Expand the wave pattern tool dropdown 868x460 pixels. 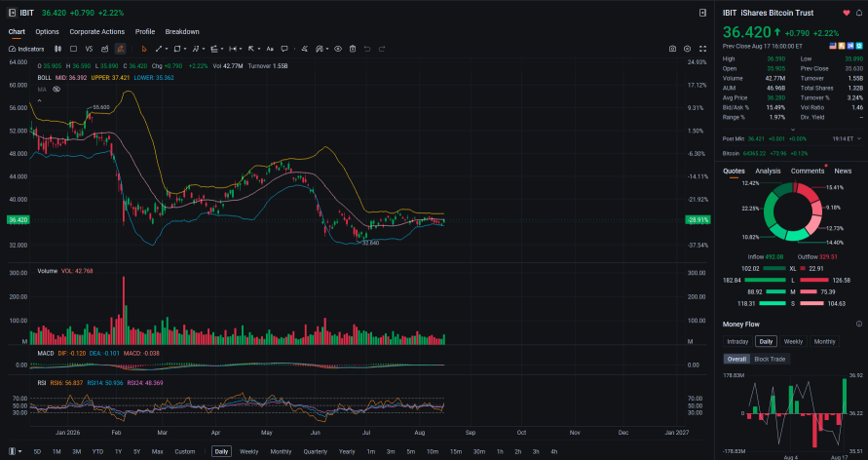tap(204, 49)
